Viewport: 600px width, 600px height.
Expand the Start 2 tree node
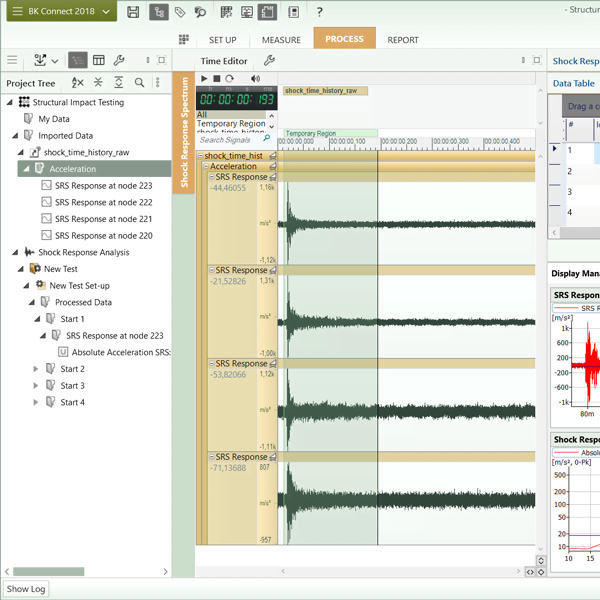[x=36, y=369]
